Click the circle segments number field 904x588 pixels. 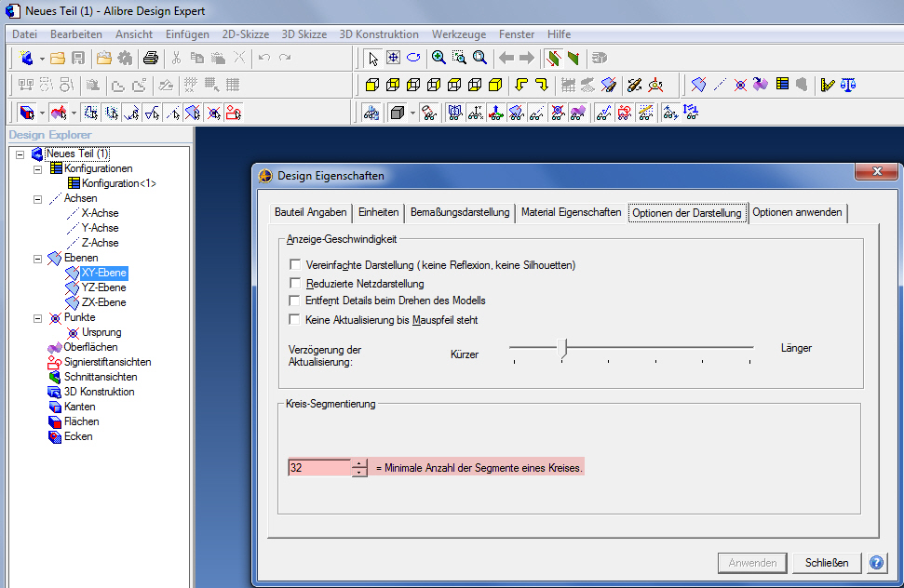point(319,467)
